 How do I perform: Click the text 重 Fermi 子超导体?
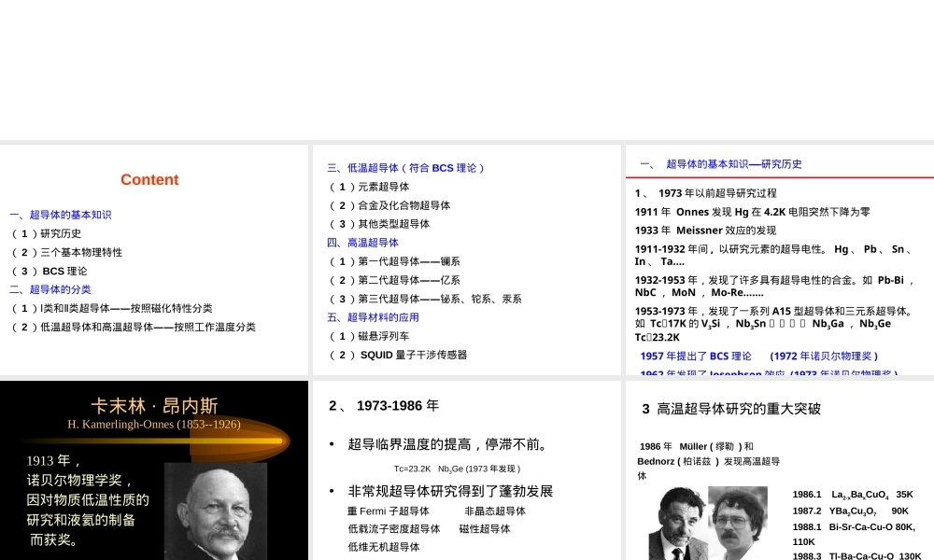(x=389, y=511)
